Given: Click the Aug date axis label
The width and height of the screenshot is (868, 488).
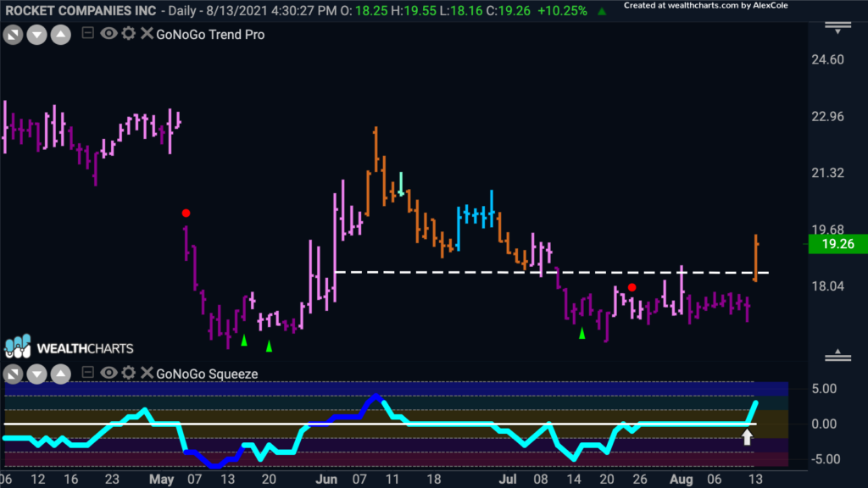Looking at the screenshot, I should coord(681,480).
